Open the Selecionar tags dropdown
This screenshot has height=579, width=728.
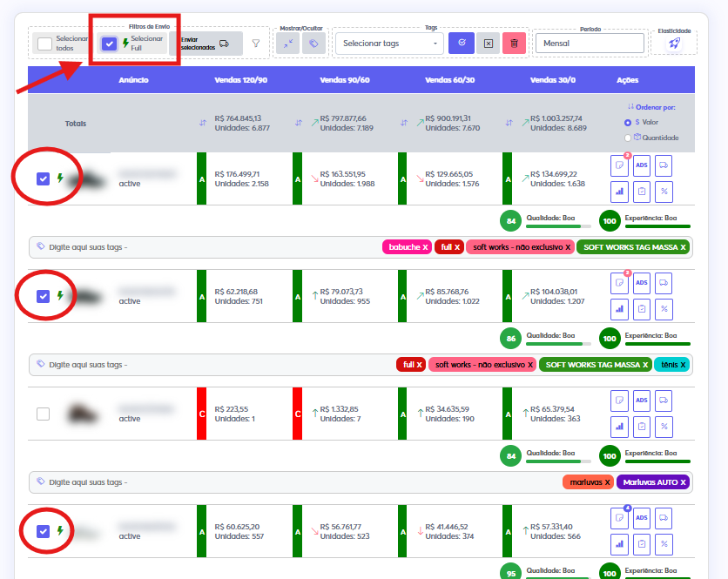click(x=389, y=44)
